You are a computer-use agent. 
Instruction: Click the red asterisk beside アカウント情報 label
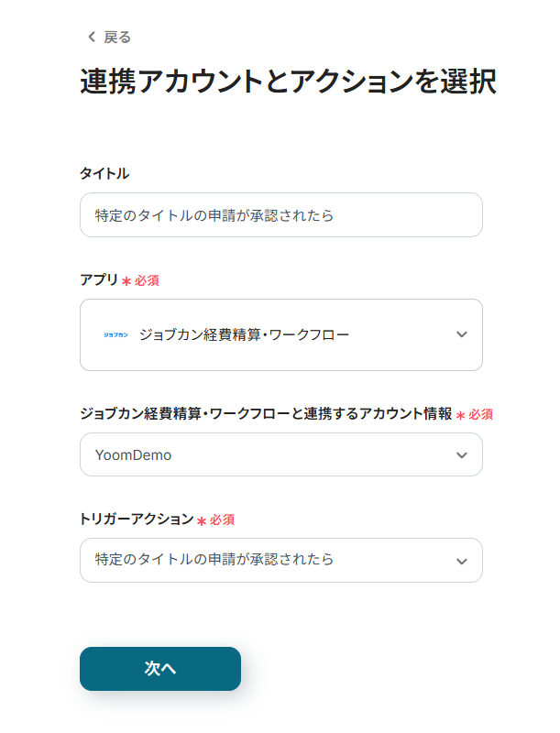[460, 415]
